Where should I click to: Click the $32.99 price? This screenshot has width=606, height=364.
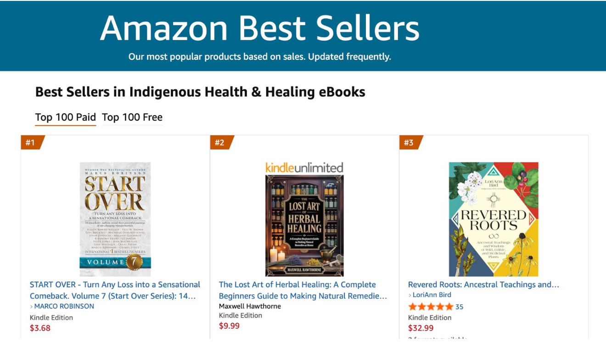[x=421, y=328]
